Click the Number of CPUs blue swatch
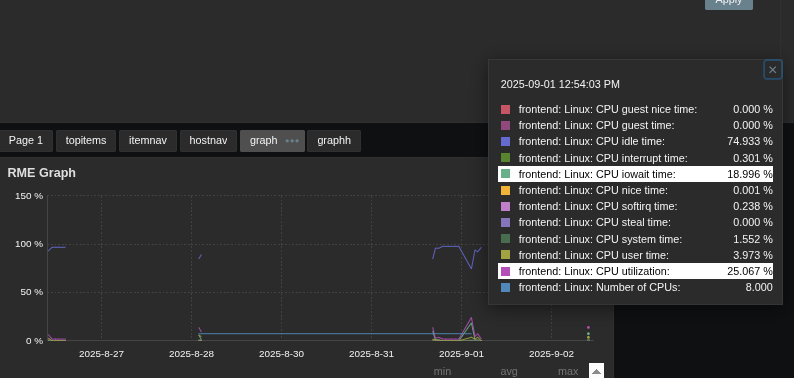This screenshot has height=378, width=794. (505, 288)
